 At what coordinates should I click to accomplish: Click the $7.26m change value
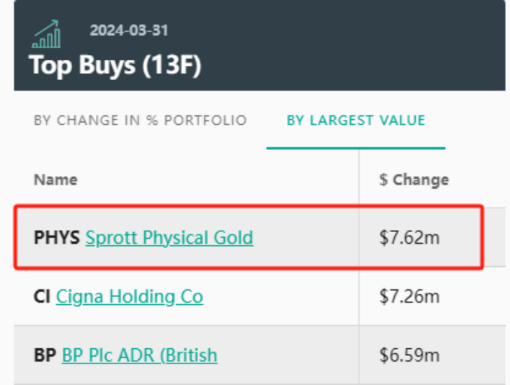pyautogui.click(x=410, y=296)
